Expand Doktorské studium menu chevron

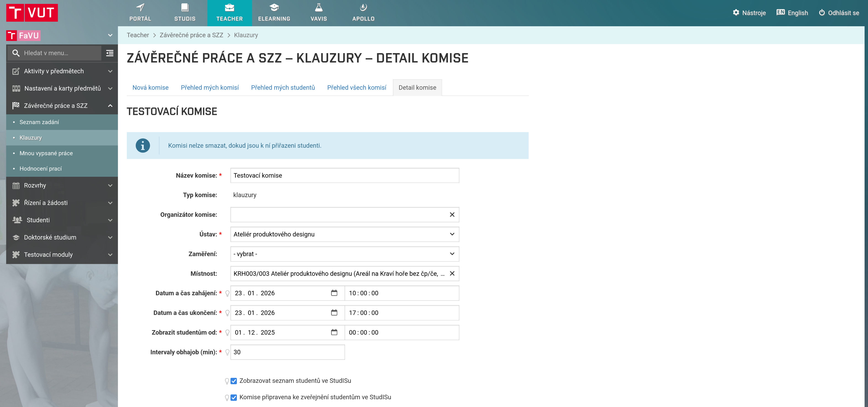110,237
